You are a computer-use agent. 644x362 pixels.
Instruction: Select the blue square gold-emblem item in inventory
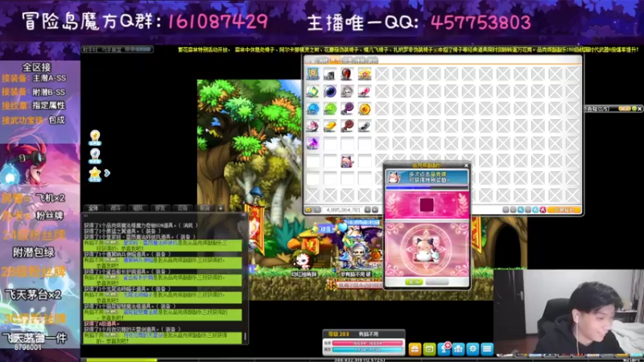(312, 74)
